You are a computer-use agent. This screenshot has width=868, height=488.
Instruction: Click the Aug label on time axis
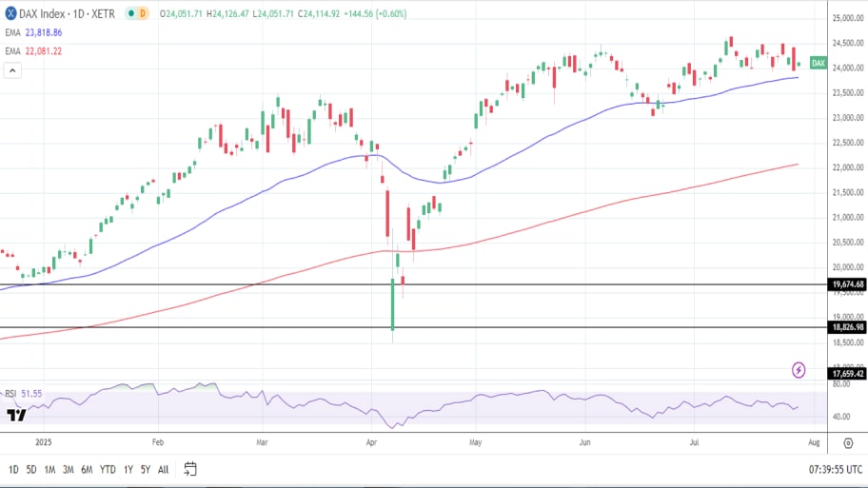click(x=814, y=442)
